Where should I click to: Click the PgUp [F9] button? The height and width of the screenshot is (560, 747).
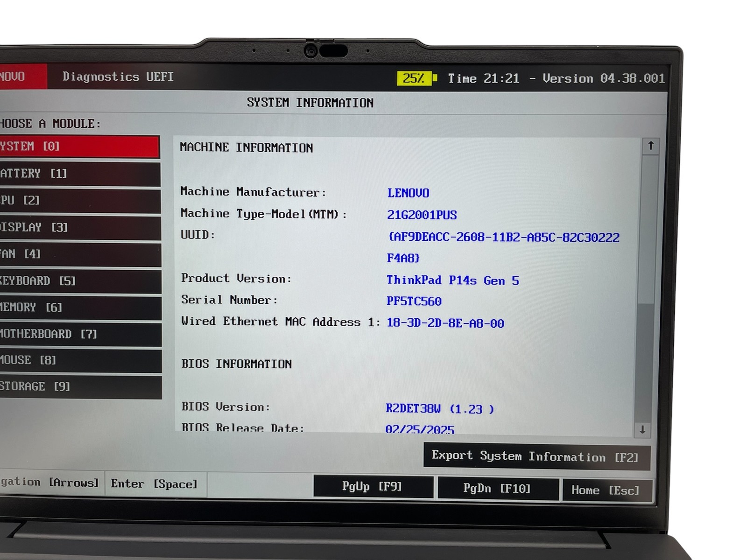click(373, 487)
